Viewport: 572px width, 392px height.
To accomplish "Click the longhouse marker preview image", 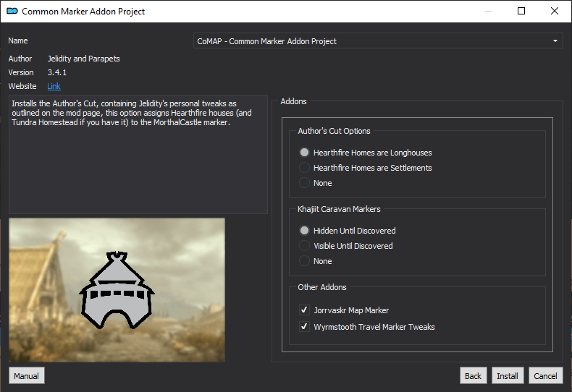I will click(117, 290).
